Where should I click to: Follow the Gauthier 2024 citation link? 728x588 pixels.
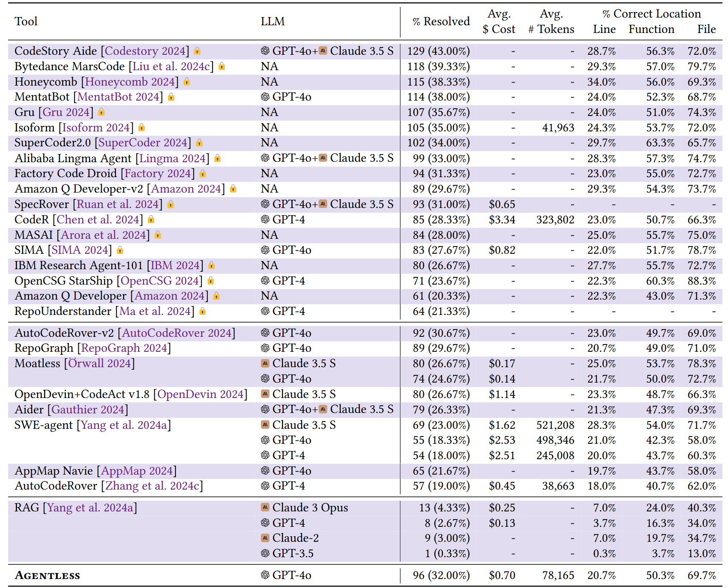tap(88, 410)
